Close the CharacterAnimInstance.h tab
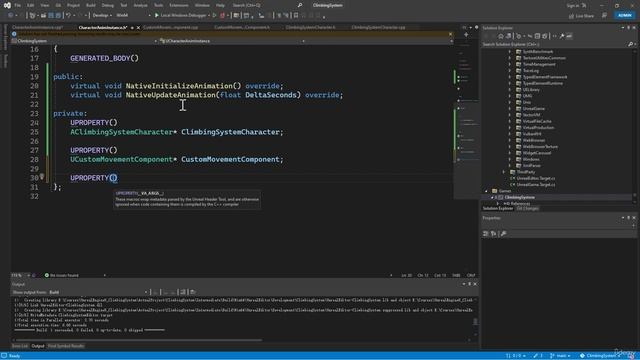This screenshot has width=640, height=360. pyautogui.click(x=138, y=28)
